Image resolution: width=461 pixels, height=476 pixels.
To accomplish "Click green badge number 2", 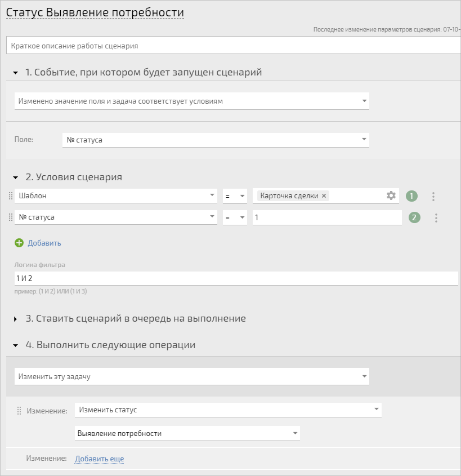I will (414, 217).
